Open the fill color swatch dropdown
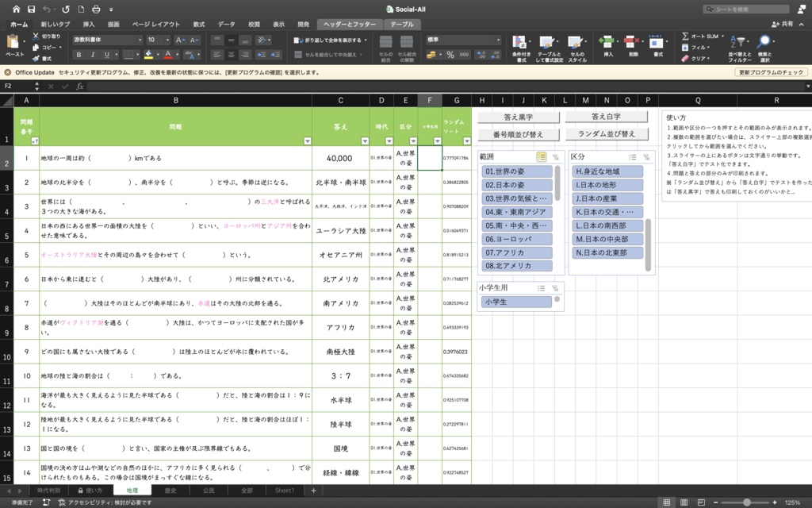812x508 pixels. [x=158, y=55]
